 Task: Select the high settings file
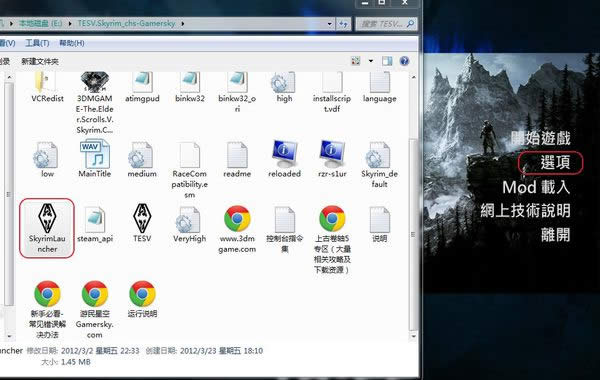(284, 88)
